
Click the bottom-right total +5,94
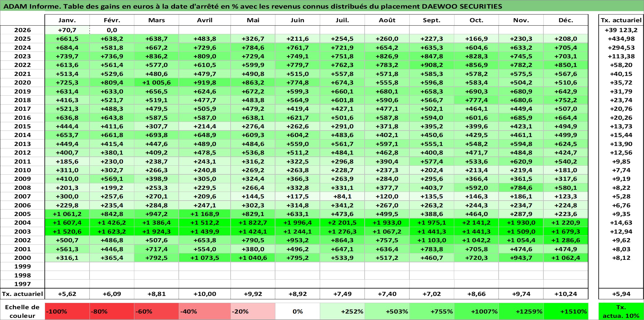pyautogui.click(x=621, y=294)
